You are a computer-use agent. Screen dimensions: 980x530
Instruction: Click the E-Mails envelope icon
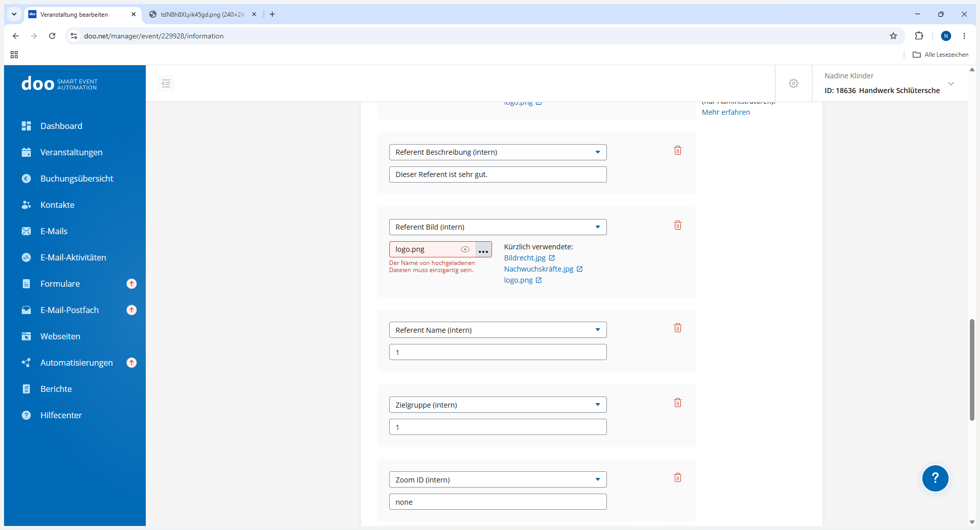tap(26, 231)
